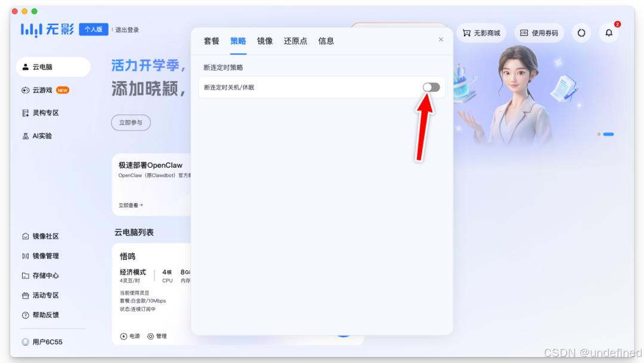The height and width of the screenshot is (363, 644).
Task: Click the refresh circle icon
Action: pos(581,33)
